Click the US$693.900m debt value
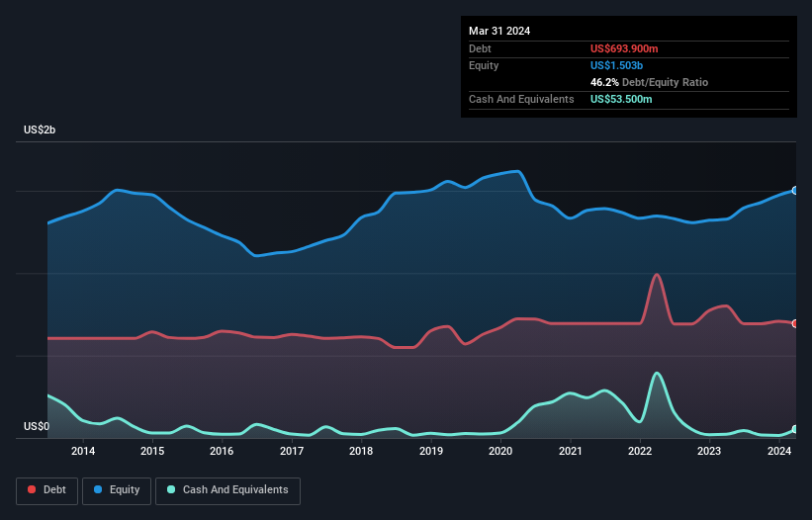This screenshot has height=520, width=812. [624, 48]
